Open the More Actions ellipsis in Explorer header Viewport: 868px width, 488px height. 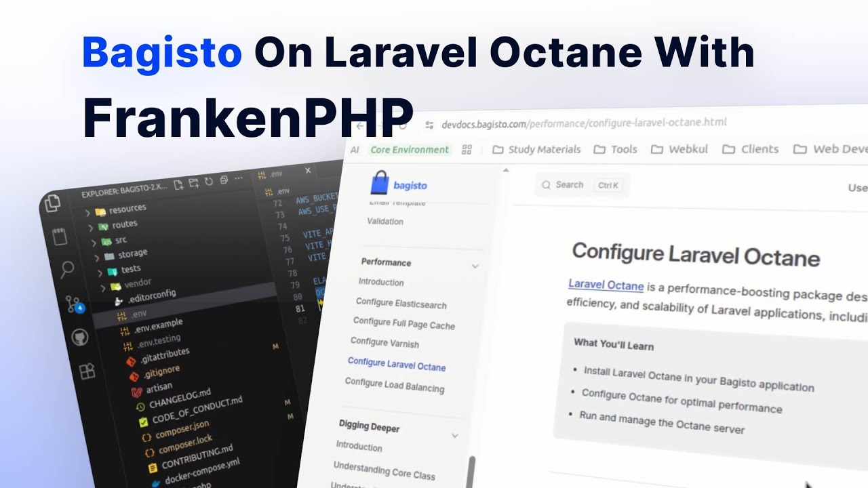point(239,178)
